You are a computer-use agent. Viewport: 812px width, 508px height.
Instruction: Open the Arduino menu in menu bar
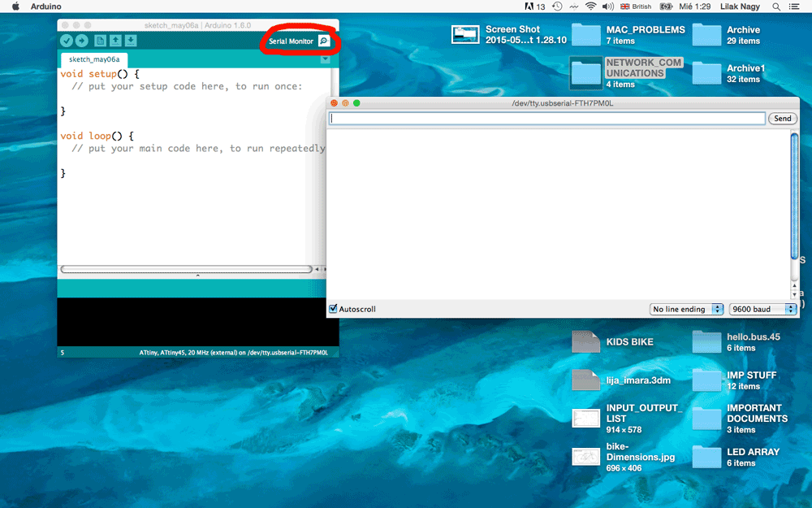(45, 7)
